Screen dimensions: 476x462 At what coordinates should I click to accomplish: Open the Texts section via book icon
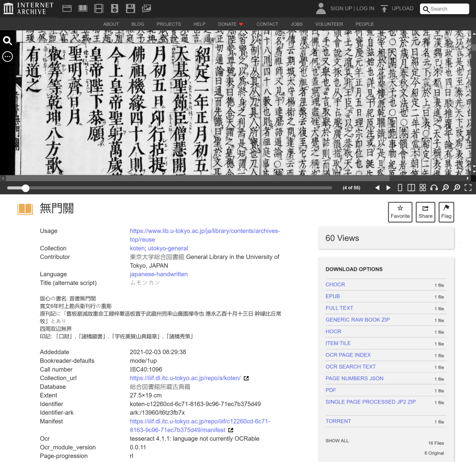[x=82, y=8]
